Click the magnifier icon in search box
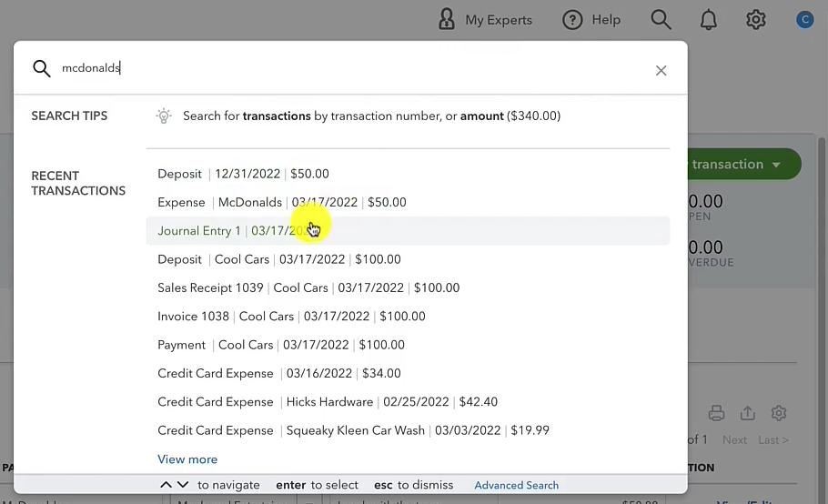Viewport: 828px width, 504px height. (42, 68)
